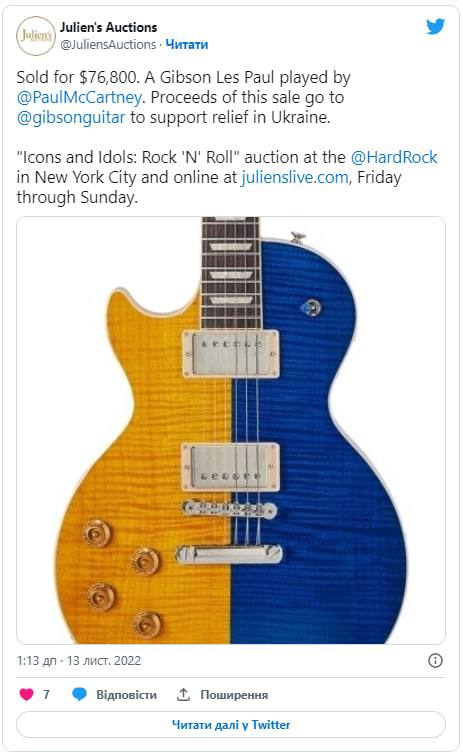Image resolution: width=463 pixels, height=752 pixels.
Task: Click Julien's Auctions display name
Action: (108, 27)
